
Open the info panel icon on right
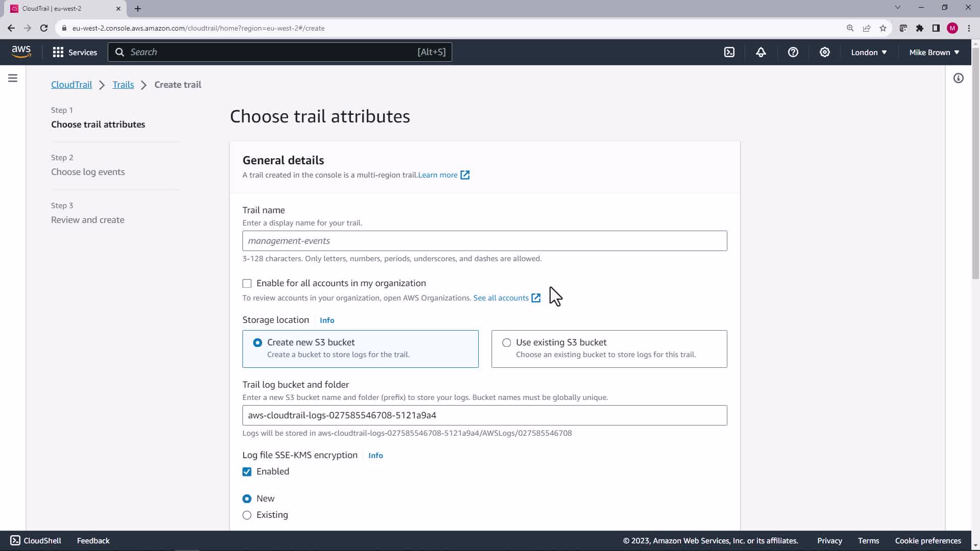click(x=958, y=78)
